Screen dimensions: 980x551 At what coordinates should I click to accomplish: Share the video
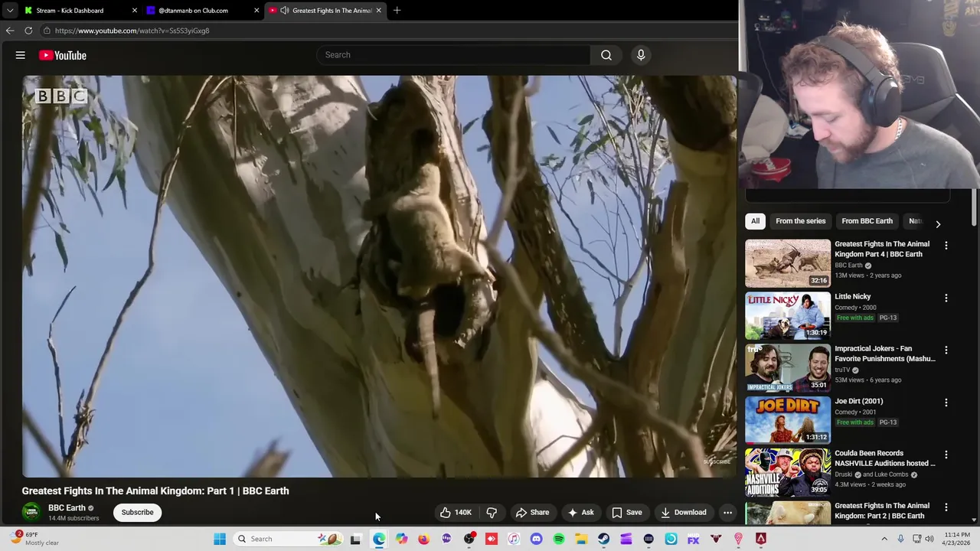[x=532, y=513]
